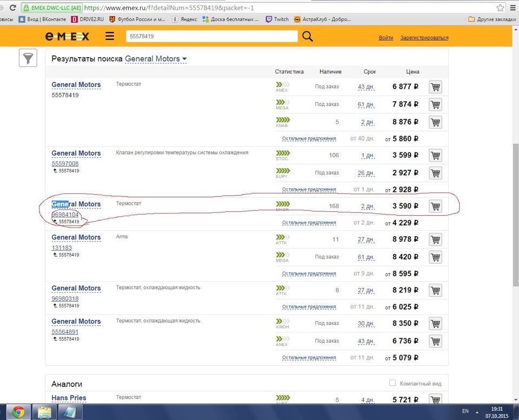Add the 8 420 ₽ offer to cart

click(435, 257)
